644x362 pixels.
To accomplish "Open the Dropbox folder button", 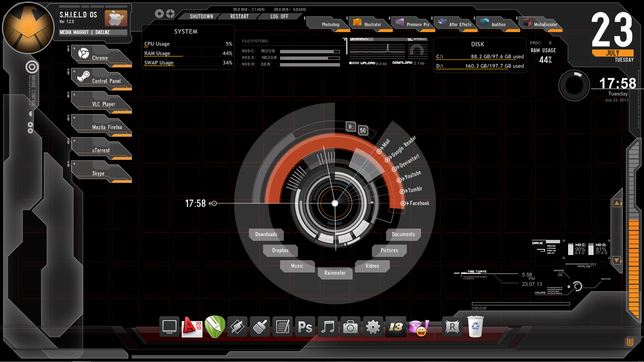I will [280, 250].
